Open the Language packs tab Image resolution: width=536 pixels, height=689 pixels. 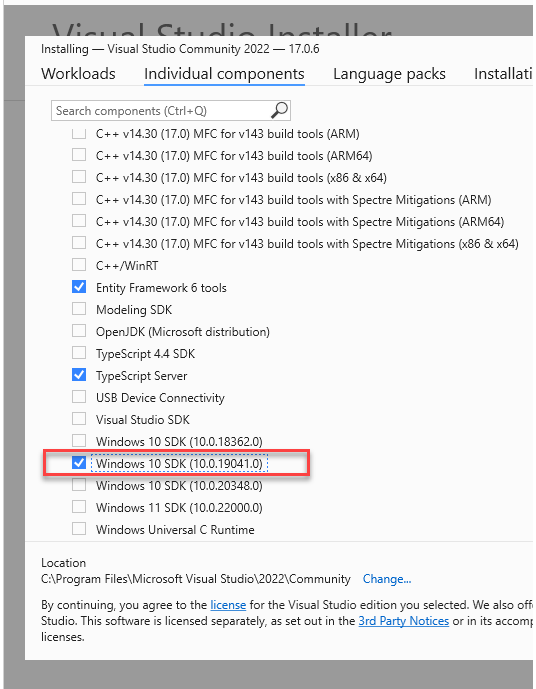pos(389,74)
